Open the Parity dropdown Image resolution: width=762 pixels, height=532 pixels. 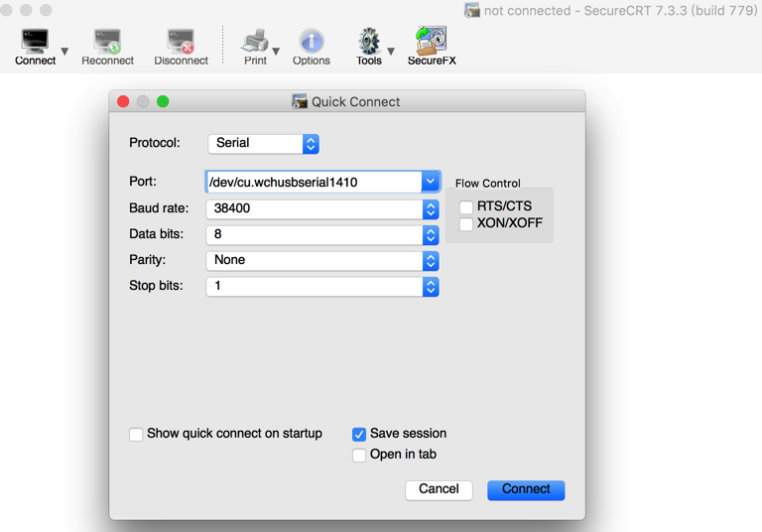(x=322, y=261)
